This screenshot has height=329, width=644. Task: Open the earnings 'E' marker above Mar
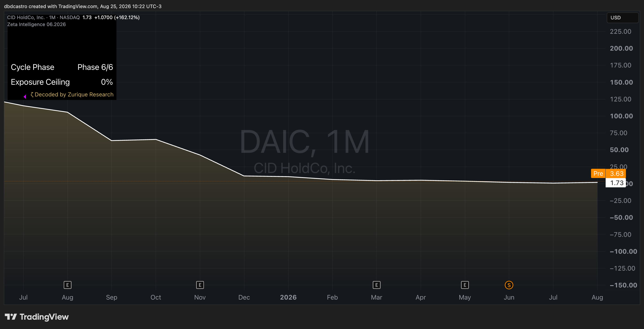click(377, 285)
